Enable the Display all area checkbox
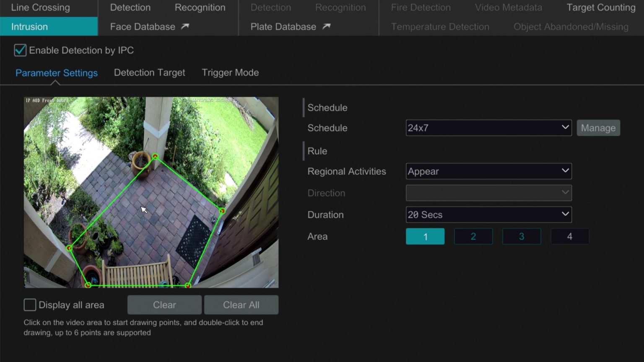Viewport: 644px width, 362px height. (x=30, y=305)
